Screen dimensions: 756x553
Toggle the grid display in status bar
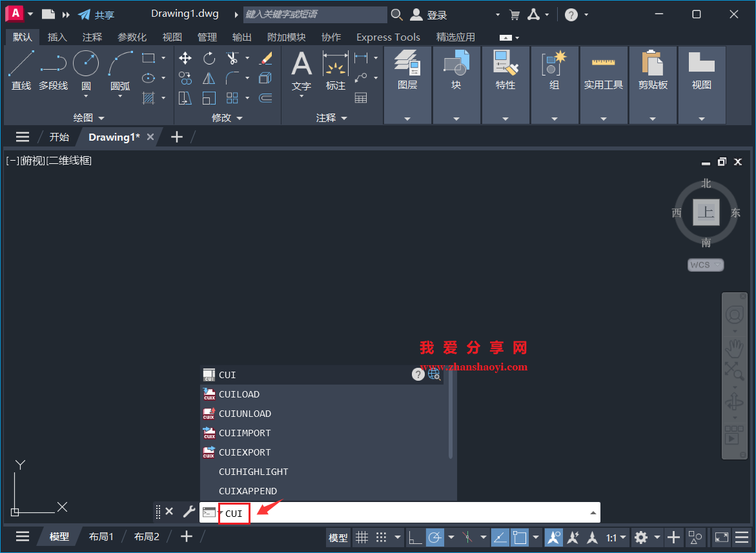pos(362,537)
